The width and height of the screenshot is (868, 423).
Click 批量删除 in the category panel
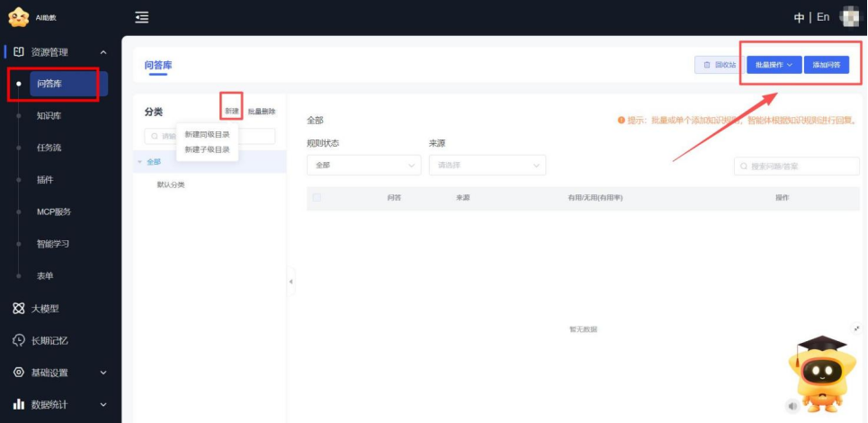point(262,112)
